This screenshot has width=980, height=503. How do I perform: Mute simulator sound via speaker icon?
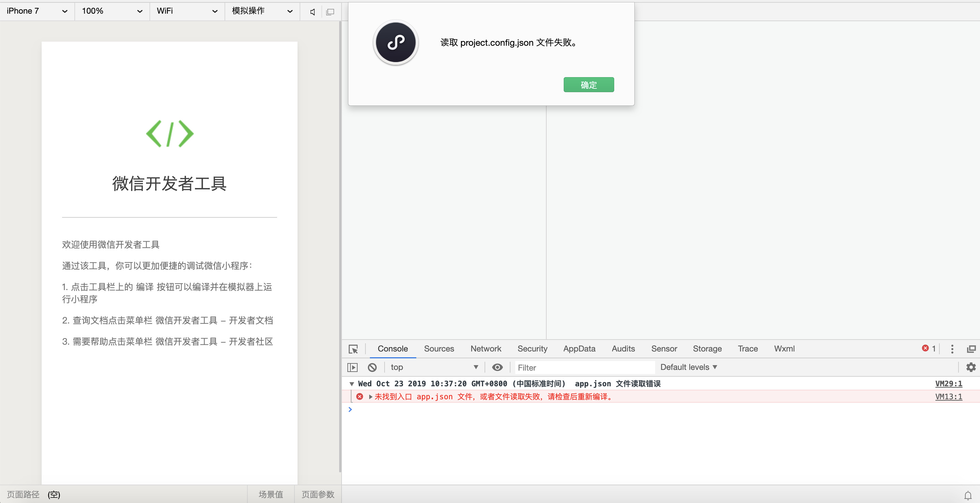[312, 11]
